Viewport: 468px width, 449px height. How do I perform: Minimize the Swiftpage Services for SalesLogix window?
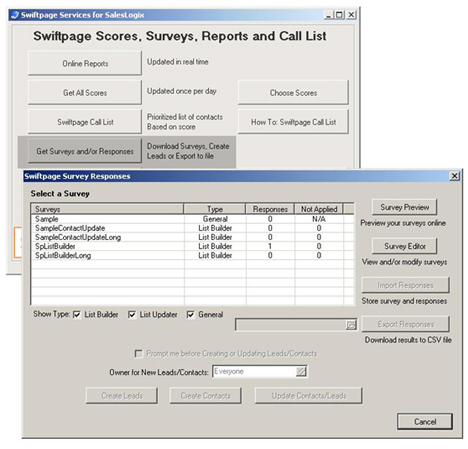[329, 15]
